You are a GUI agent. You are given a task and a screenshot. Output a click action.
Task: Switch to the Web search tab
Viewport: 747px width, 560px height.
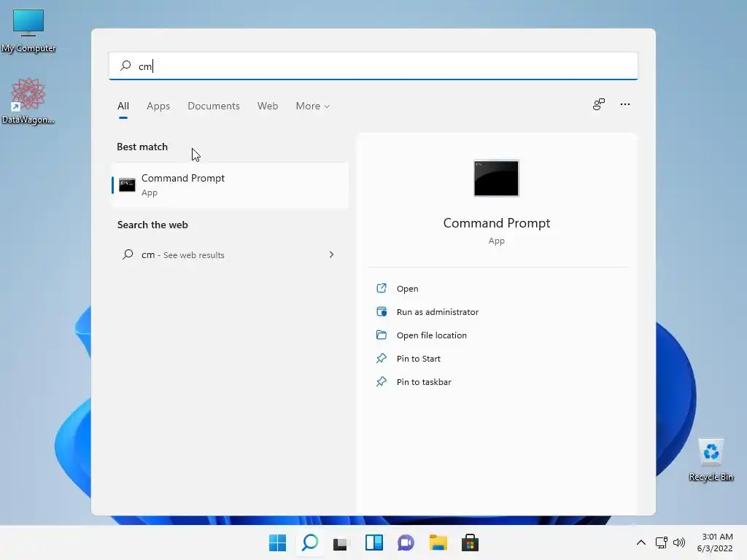click(268, 106)
